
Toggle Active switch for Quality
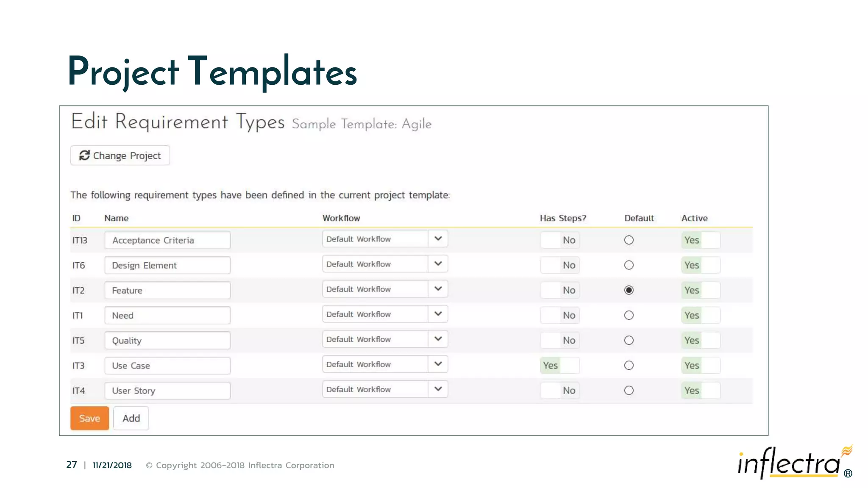(x=701, y=340)
